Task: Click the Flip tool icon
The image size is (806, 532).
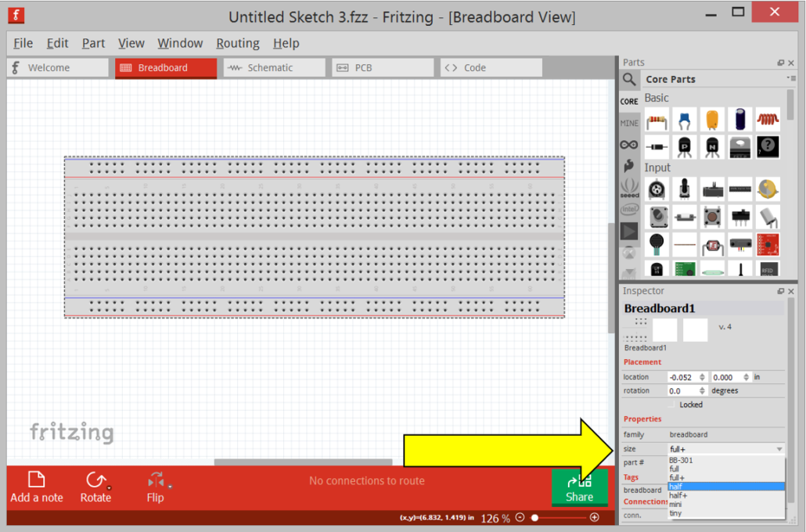Action: (155, 480)
